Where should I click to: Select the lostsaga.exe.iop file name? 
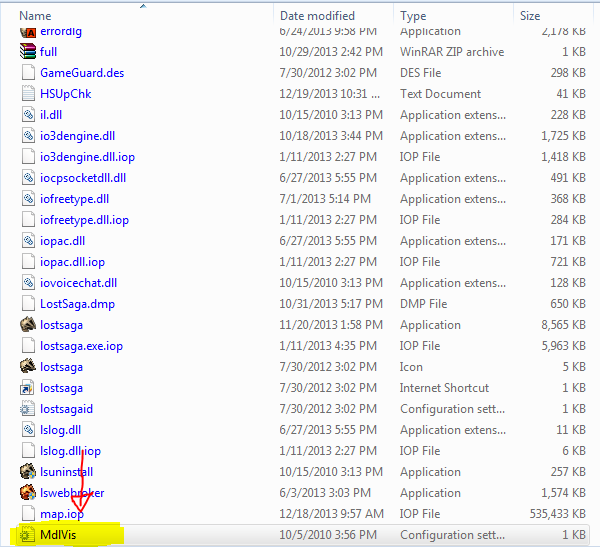click(x=82, y=346)
